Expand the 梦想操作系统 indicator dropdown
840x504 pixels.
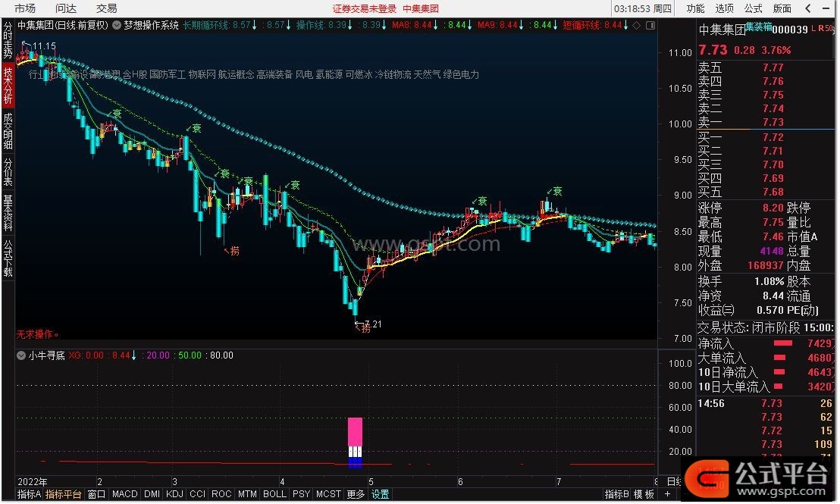(116, 25)
